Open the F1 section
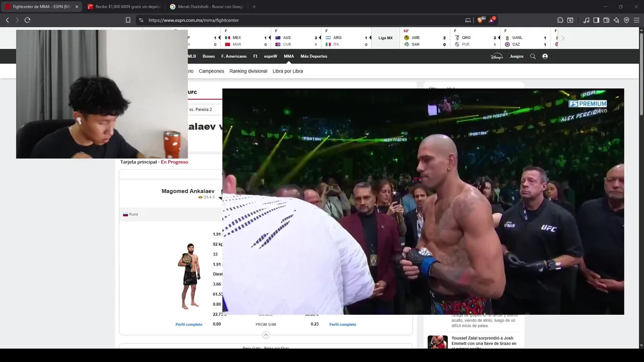Viewport: 644px width, 362px height. pyautogui.click(x=256, y=56)
